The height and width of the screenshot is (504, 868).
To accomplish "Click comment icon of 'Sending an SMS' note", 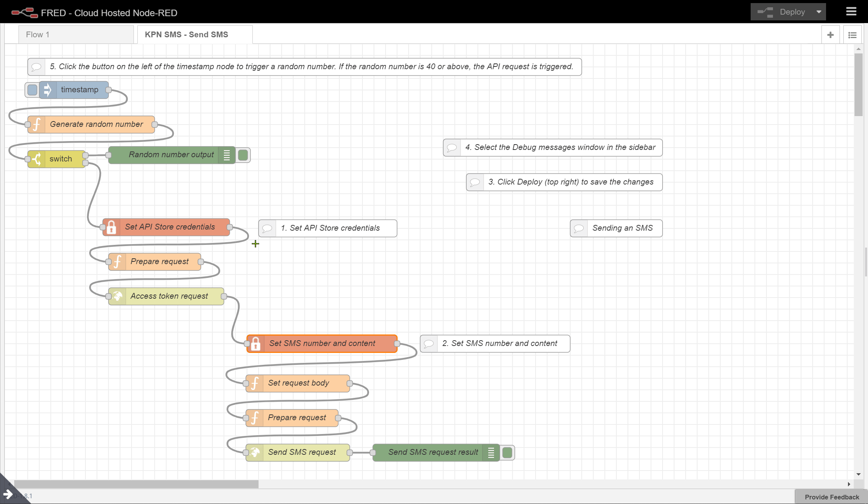I will 579,228.
